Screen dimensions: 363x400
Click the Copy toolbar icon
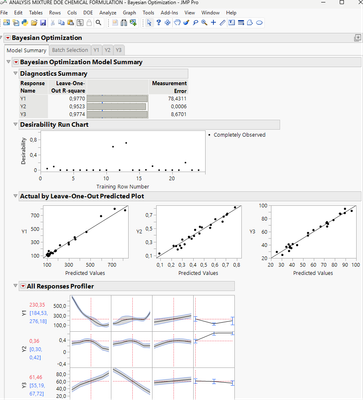click(61, 23)
